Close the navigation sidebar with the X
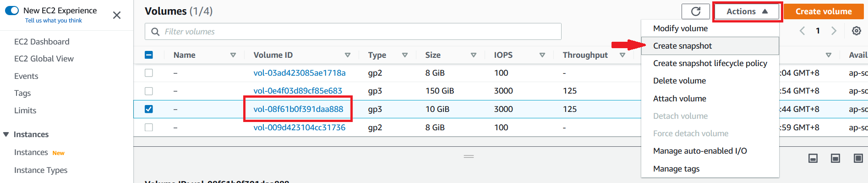 coord(117,15)
